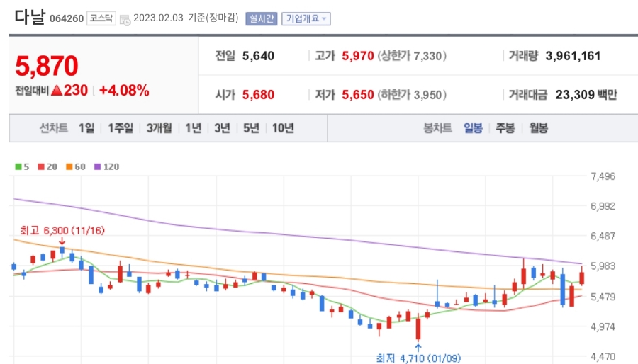This screenshot has width=638, height=364.
Task: Click the 4,974 y-axis label
Action: tap(603, 326)
